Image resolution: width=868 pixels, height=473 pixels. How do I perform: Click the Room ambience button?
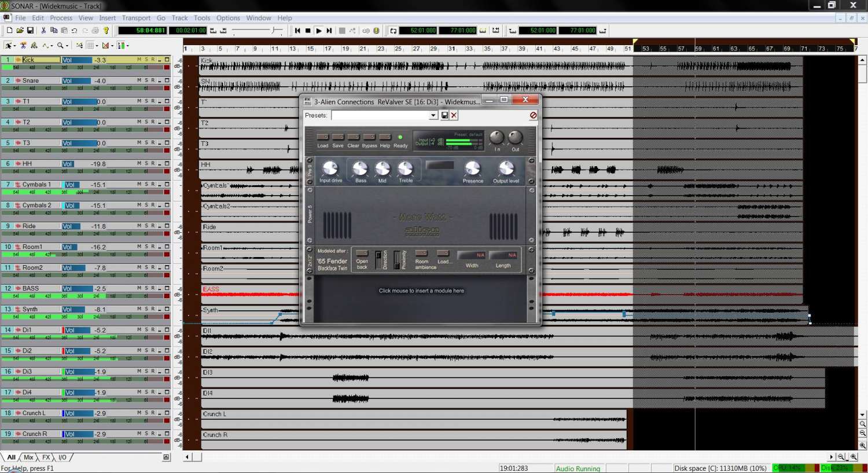click(x=422, y=254)
